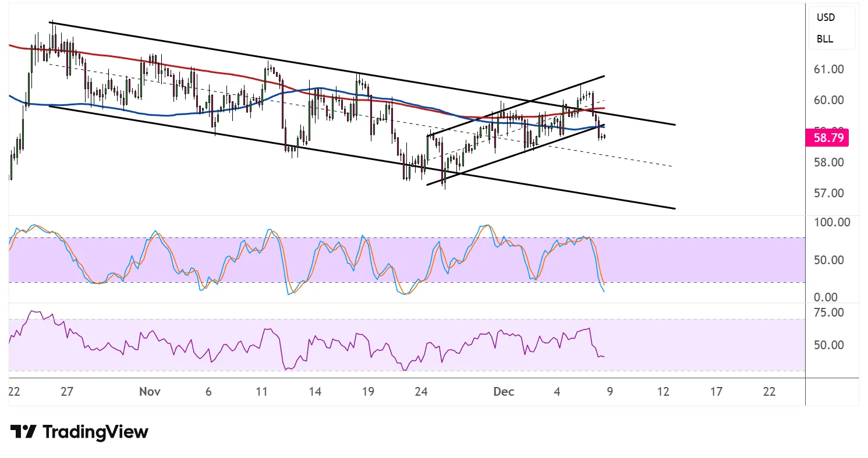This screenshot has height=458, width=868.
Task: Select the Dec marker on time axis
Action: [504, 392]
